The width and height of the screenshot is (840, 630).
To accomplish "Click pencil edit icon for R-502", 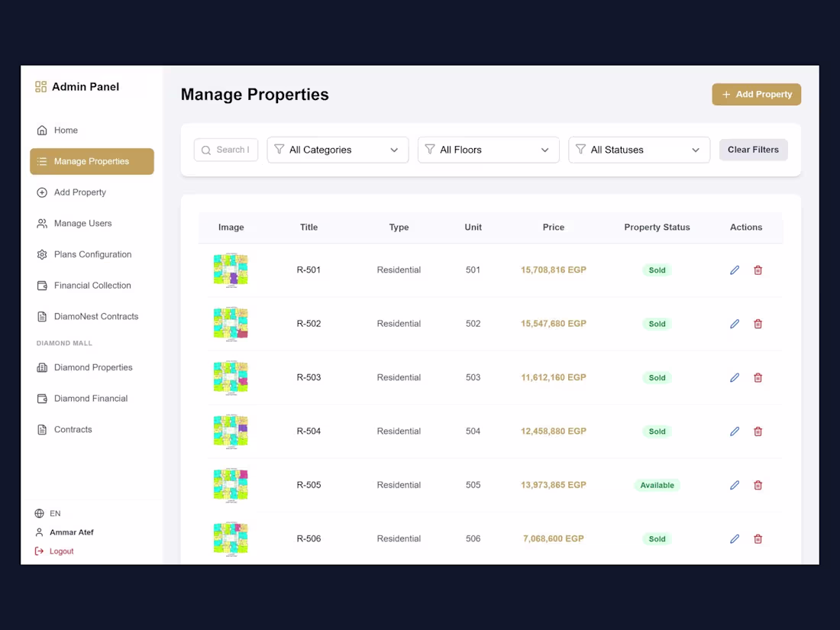I will 735,324.
